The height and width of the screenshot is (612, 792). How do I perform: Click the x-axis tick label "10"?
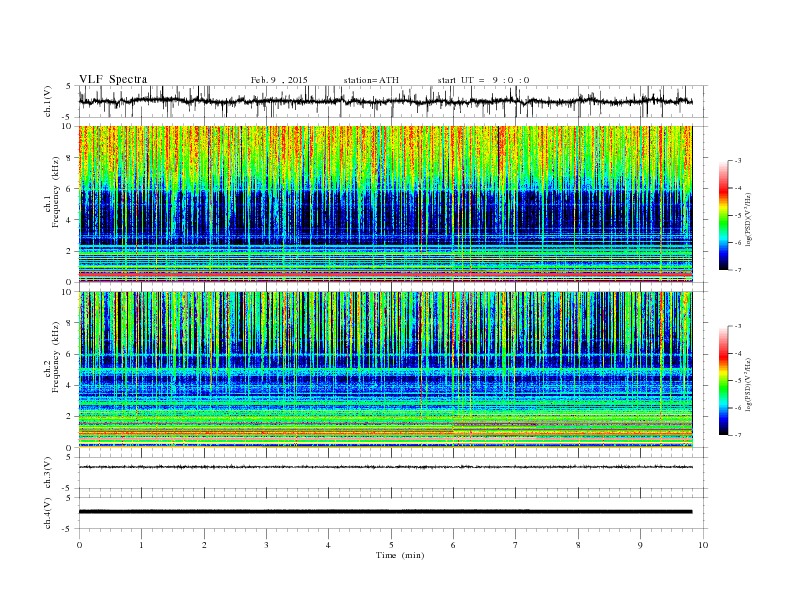[x=703, y=545]
